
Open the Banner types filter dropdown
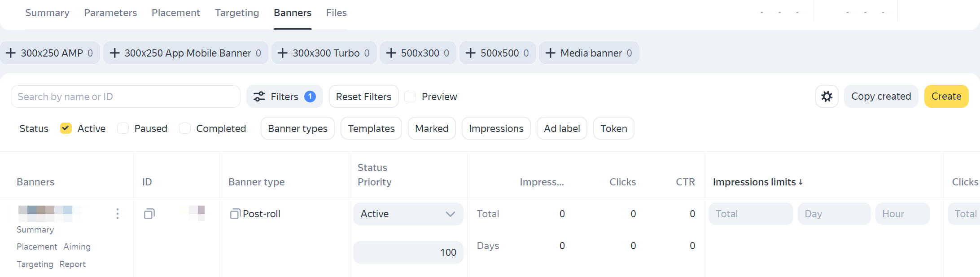click(x=297, y=128)
